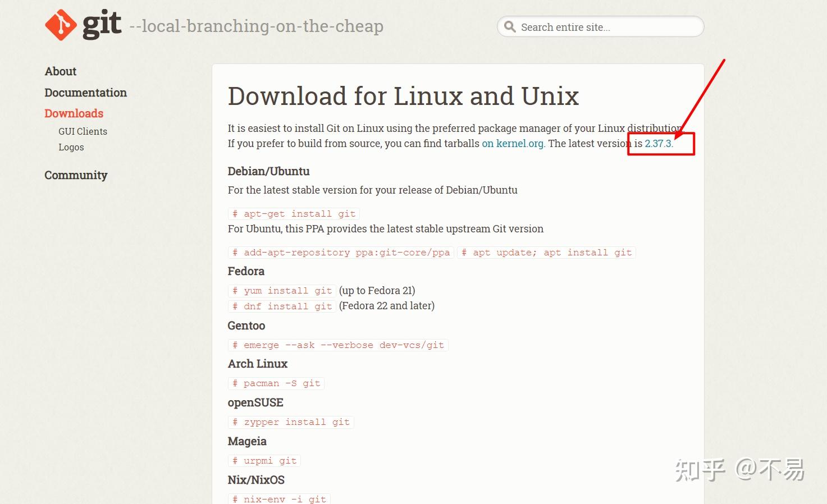
Task: Click the (Fedora 22 and later) note
Action: point(387,306)
